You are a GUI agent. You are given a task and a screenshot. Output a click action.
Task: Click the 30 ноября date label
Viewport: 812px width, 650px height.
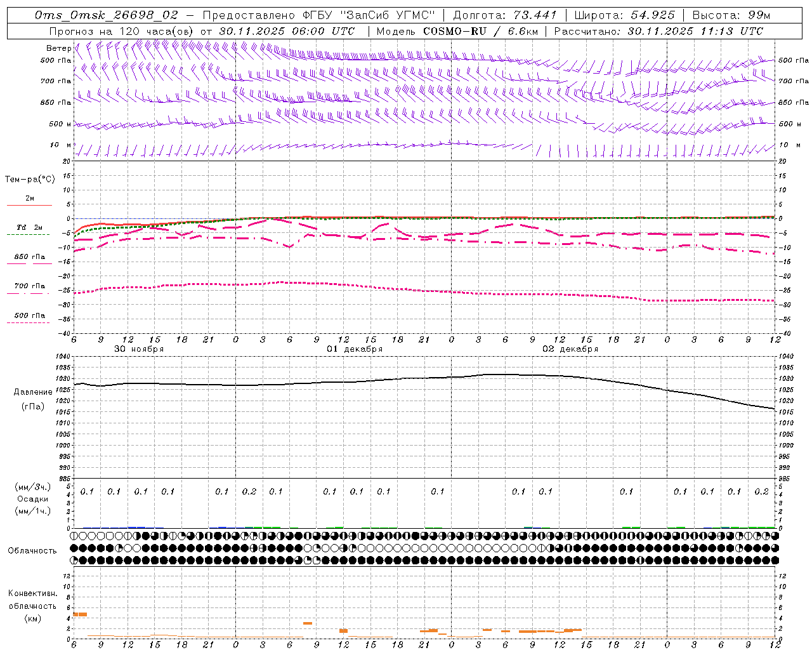point(139,349)
